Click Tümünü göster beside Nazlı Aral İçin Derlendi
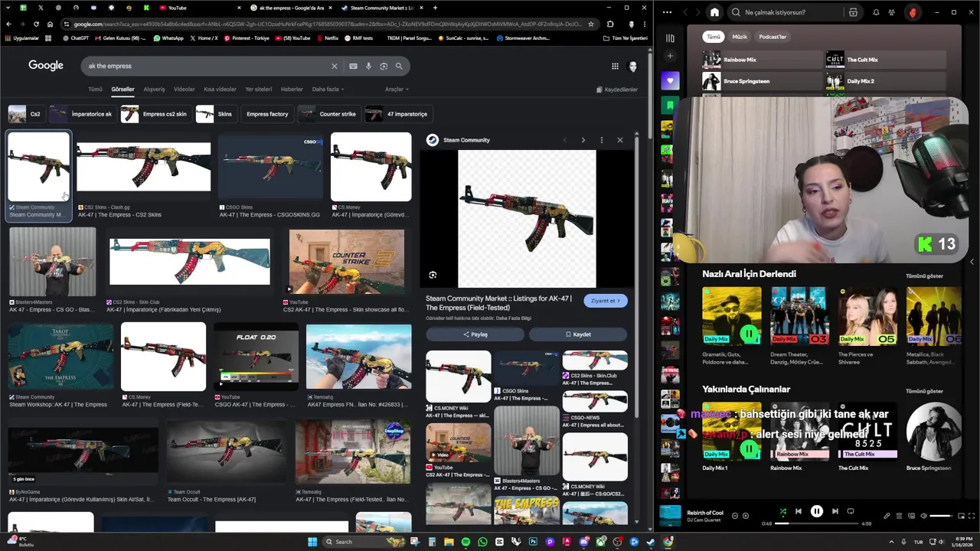The image size is (980, 551). [x=924, y=276]
